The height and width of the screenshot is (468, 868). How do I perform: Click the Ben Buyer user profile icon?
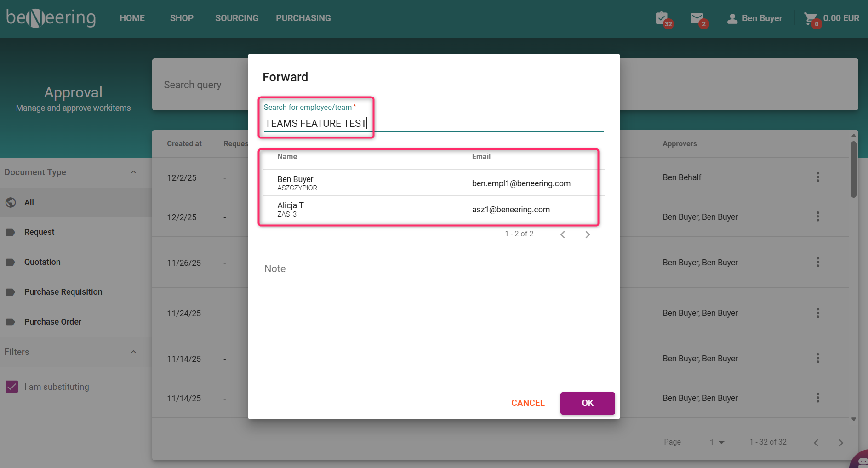coord(732,18)
